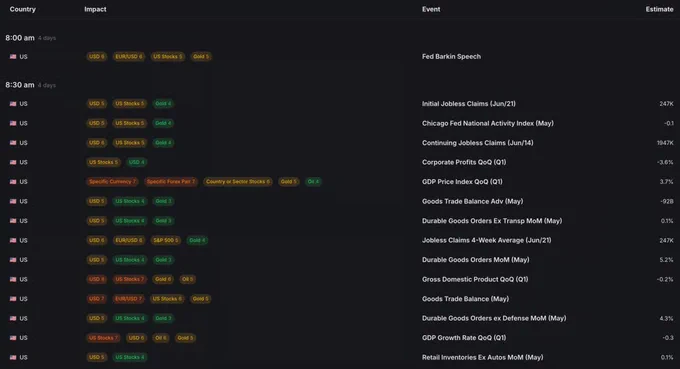The height and width of the screenshot is (369, 680).
Task: Click the US flag in GDP Price Index row
Action: pyautogui.click(x=13, y=182)
